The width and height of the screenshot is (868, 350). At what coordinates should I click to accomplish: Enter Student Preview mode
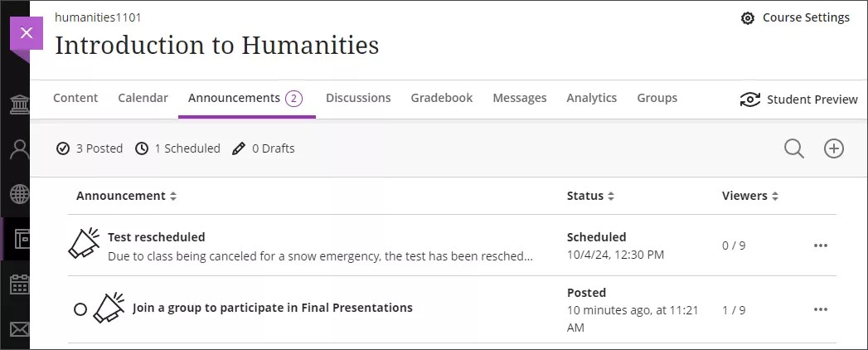(x=798, y=100)
